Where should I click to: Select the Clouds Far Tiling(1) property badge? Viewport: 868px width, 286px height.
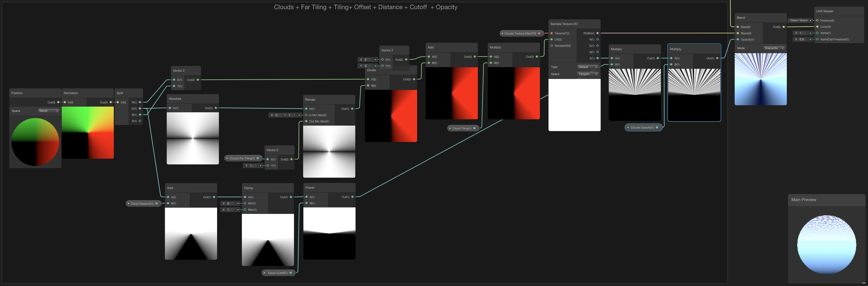pos(242,158)
